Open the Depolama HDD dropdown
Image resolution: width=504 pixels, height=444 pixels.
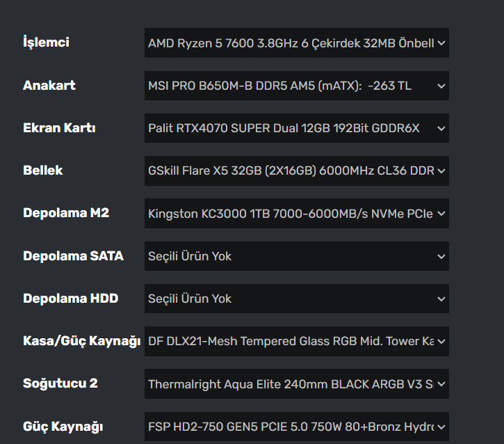(x=297, y=299)
